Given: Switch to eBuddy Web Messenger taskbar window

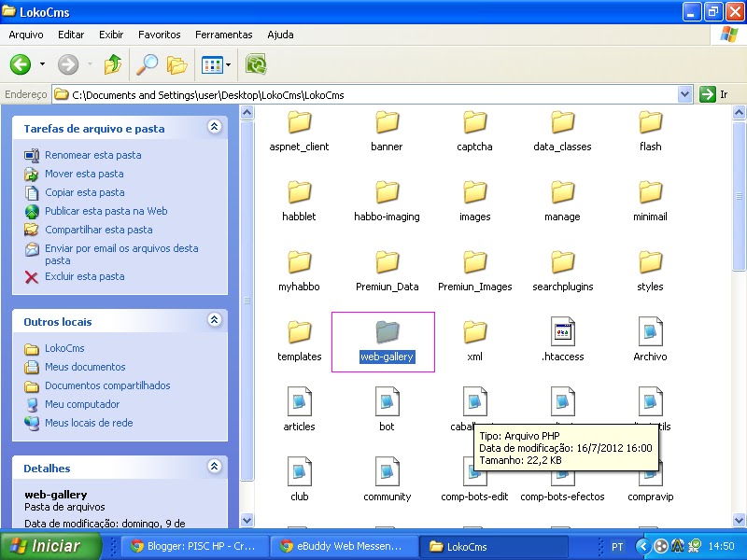Looking at the screenshot, I should pyautogui.click(x=343, y=546).
